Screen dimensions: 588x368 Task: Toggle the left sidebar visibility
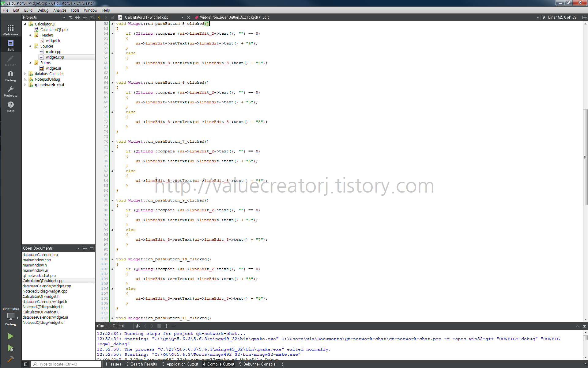(x=26, y=364)
